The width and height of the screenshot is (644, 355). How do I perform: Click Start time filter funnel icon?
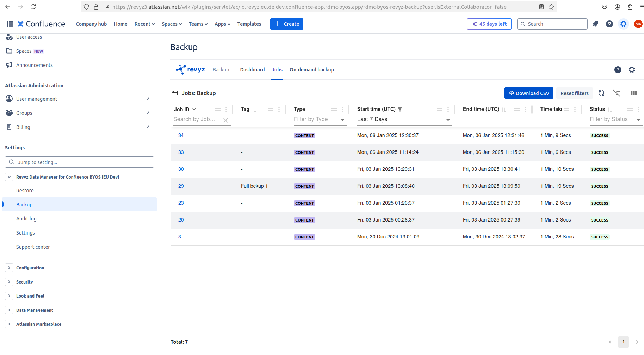400,110
